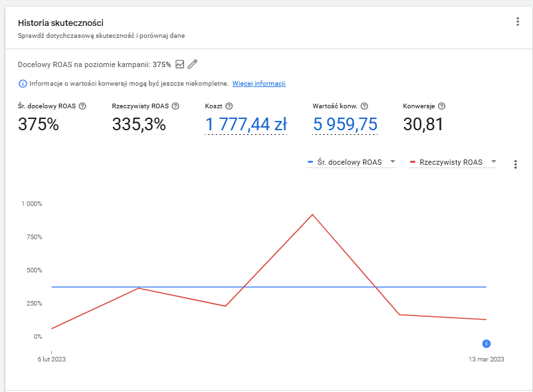
Task: Open the card's three-dot menu beside Historia skuteczności
Action: tap(517, 22)
